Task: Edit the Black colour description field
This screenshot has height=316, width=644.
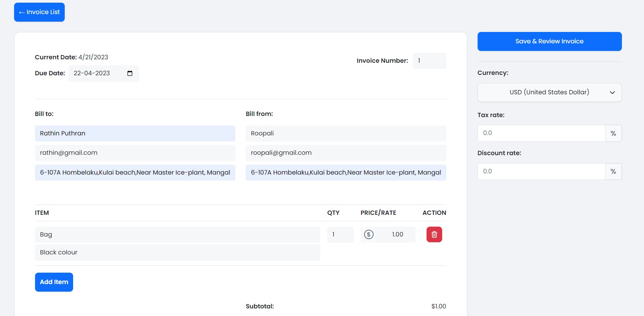Action: (177, 252)
